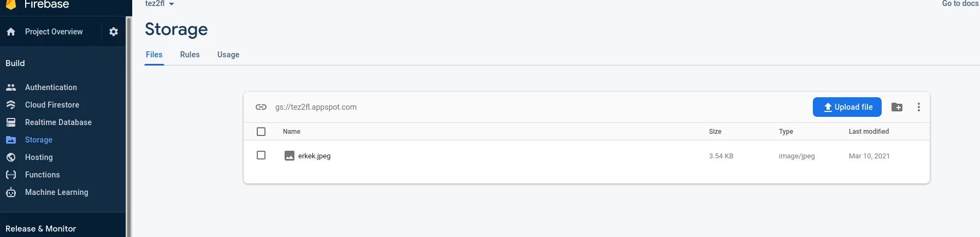Click the Cloud Firestore icon
Screen dimensions: 980x237
pyautogui.click(x=11, y=105)
